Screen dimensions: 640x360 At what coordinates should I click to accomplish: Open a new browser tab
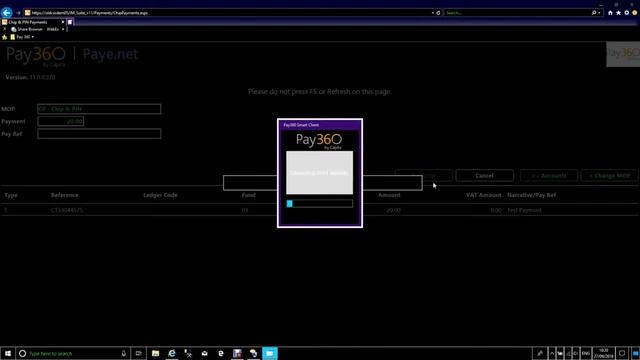point(70,22)
